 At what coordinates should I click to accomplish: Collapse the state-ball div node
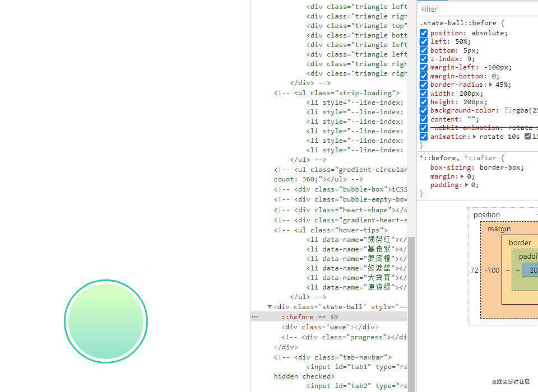tap(270, 307)
